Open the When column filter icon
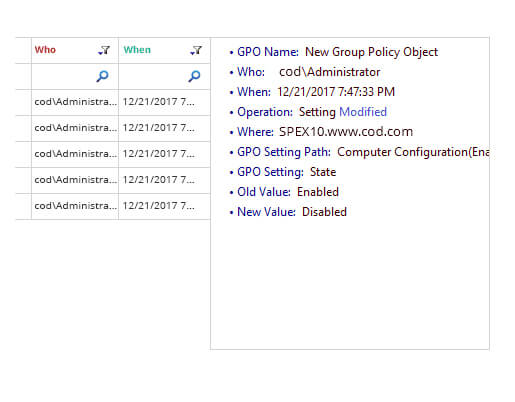Screen dimensions: 515x402 [x=196, y=50]
